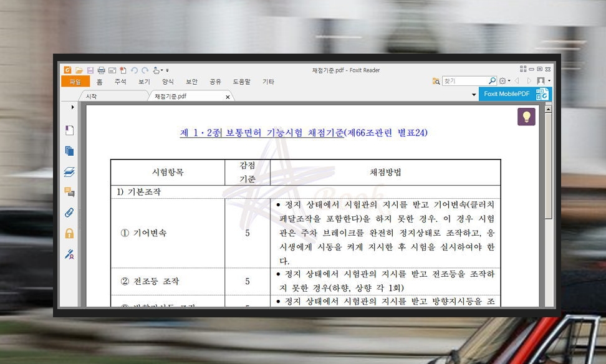The image size is (606, 364).
Task: Open the layers panel icon
Action: (x=70, y=172)
